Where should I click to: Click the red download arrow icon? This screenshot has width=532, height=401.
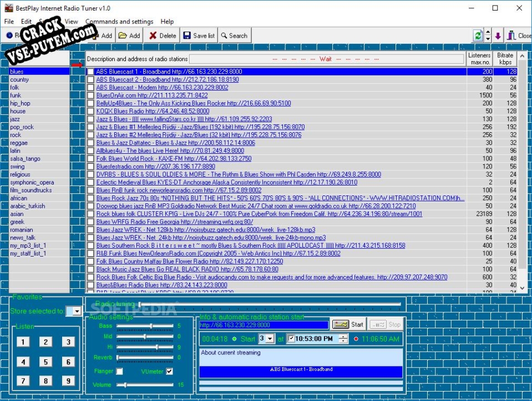[x=498, y=35]
